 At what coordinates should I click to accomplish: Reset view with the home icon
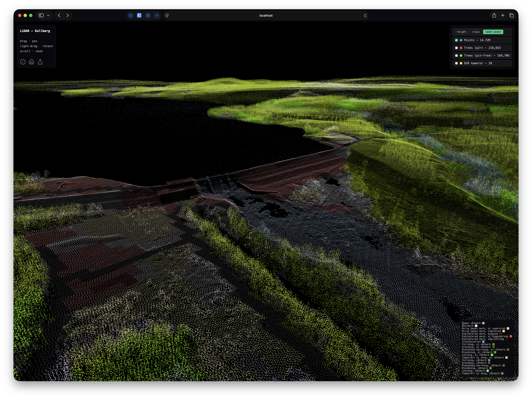pyautogui.click(x=31, y=62)
